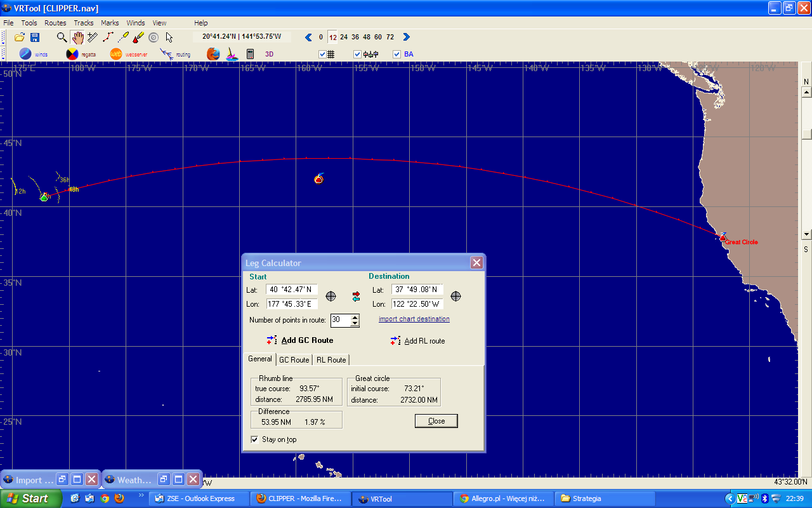The height and width of the screenshot is (508, 812).
Task: Click the destination Lat input field
Action: click(417, 290)
